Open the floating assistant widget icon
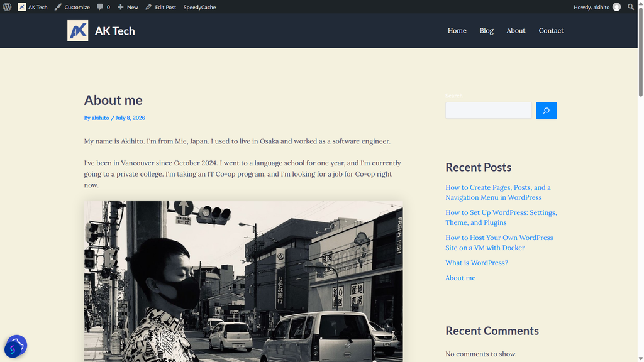The height and width of the screenshot is (362, 644). point(16,346)
